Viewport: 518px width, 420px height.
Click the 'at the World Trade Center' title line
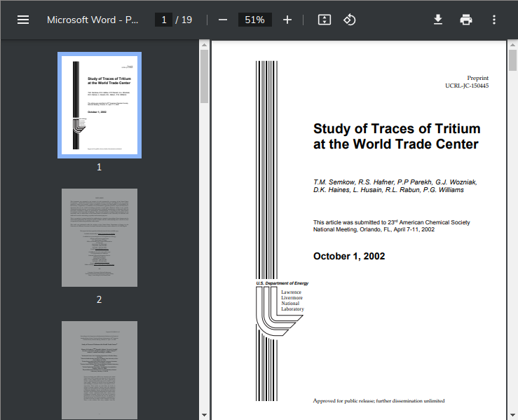(x=396, y=144)
